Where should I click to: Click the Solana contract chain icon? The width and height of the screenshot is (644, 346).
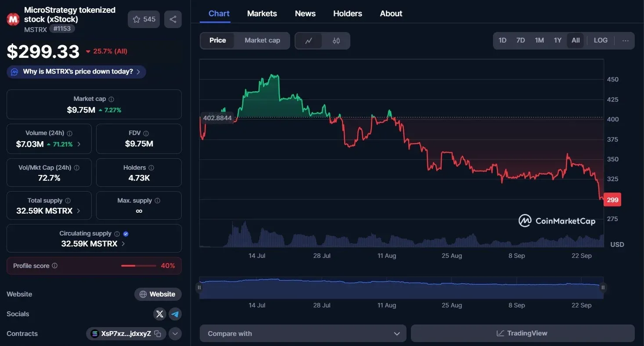94,334
